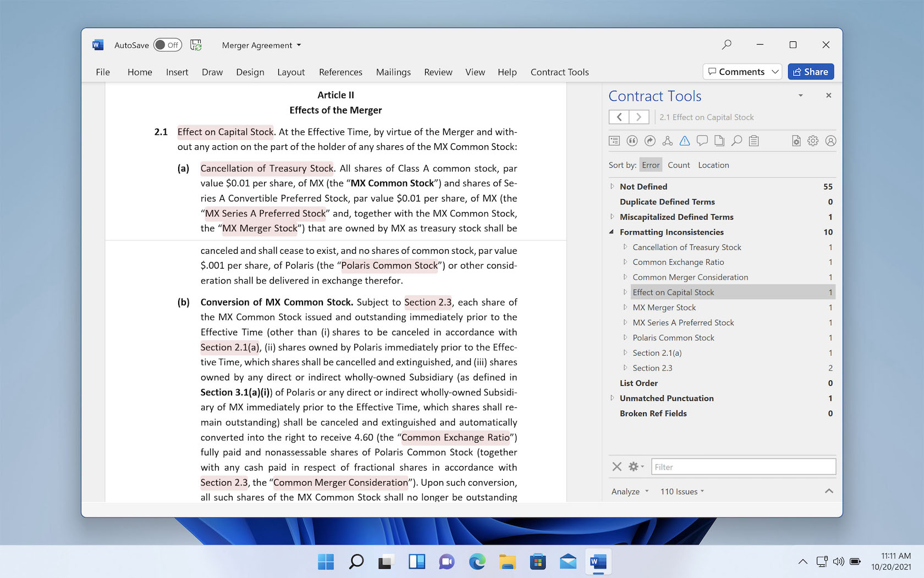Image resolution: width=924 pixels, height=578 pixels.
Task: Click the save sync icon next to AutoSave
Action: [x=196, y=45]
